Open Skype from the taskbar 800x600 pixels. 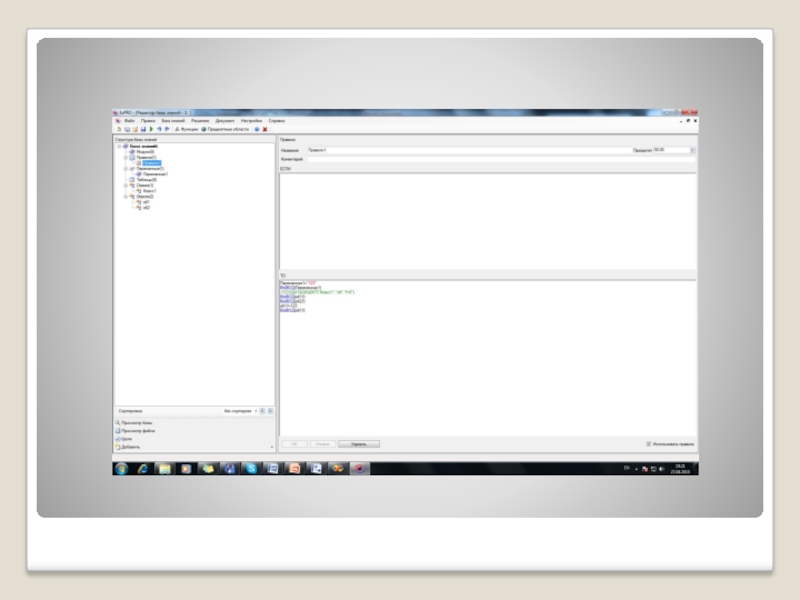coord(251,469)
